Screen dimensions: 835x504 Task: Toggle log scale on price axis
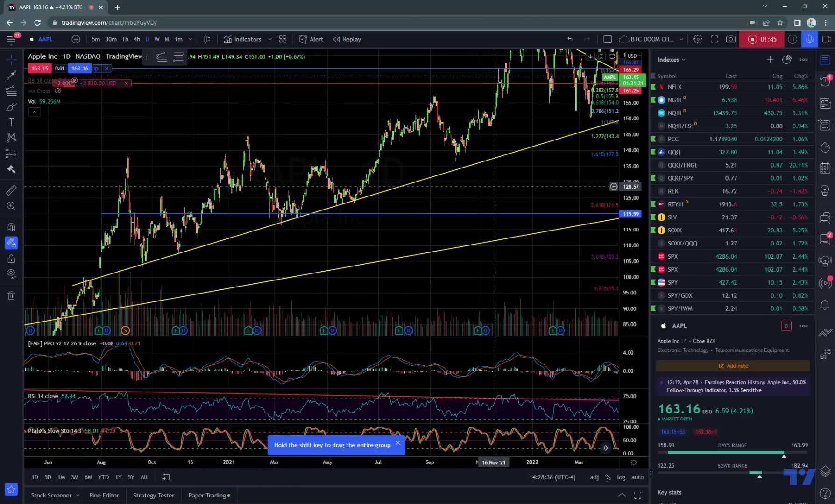tap(621, 477)
